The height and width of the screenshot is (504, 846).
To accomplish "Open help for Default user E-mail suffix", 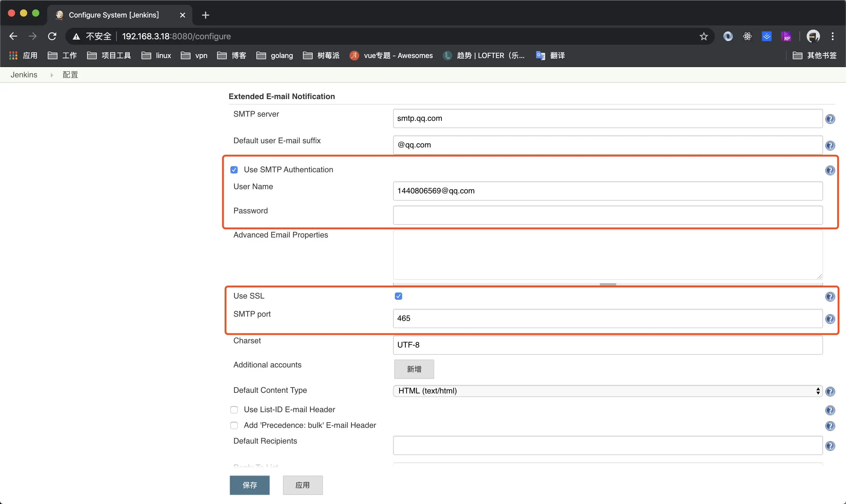I will click(x=830, y=145).
